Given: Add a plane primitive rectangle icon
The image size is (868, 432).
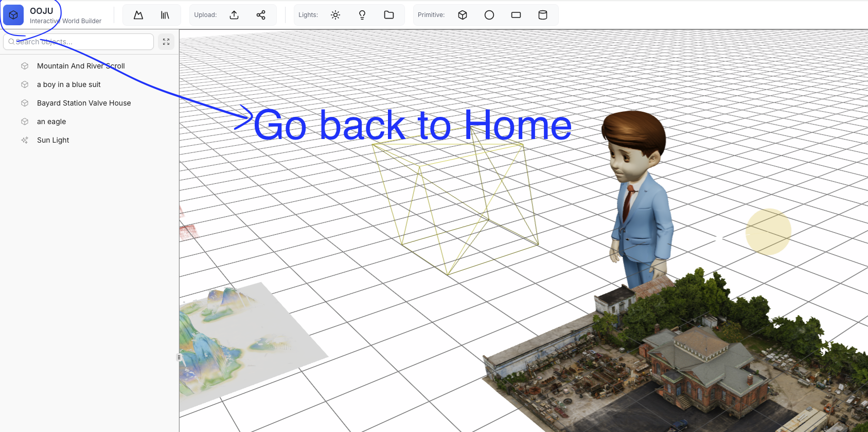Looking at the screenshot, I should click(x=516, y=15).
